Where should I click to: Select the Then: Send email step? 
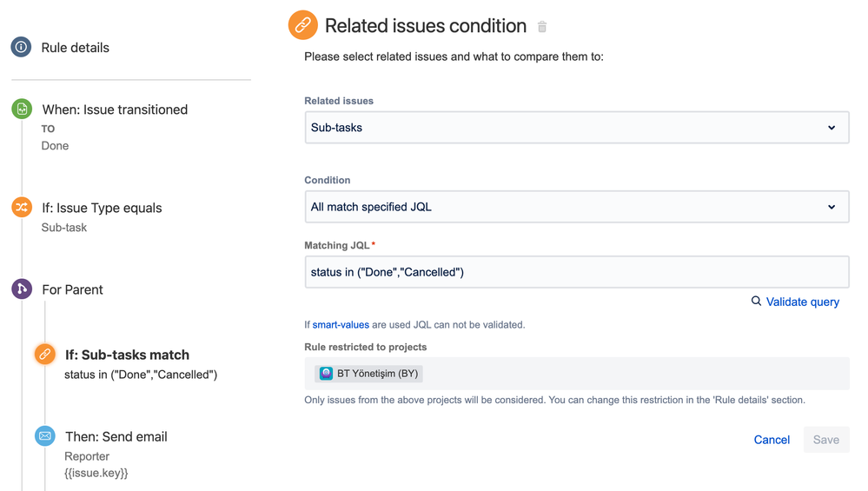coord(116,436)
